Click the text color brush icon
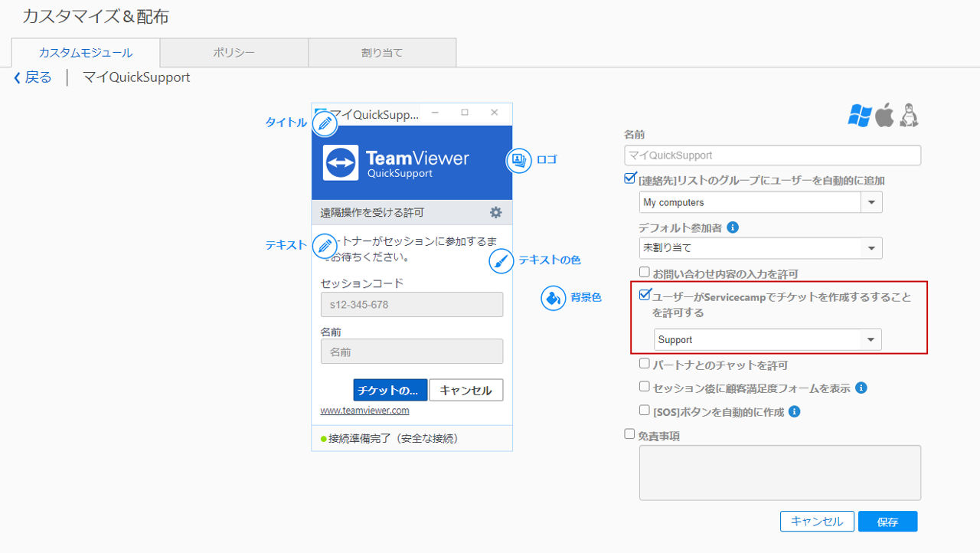Image resolution: width=980 pixels, height=553 pixels. click(501, 260)
